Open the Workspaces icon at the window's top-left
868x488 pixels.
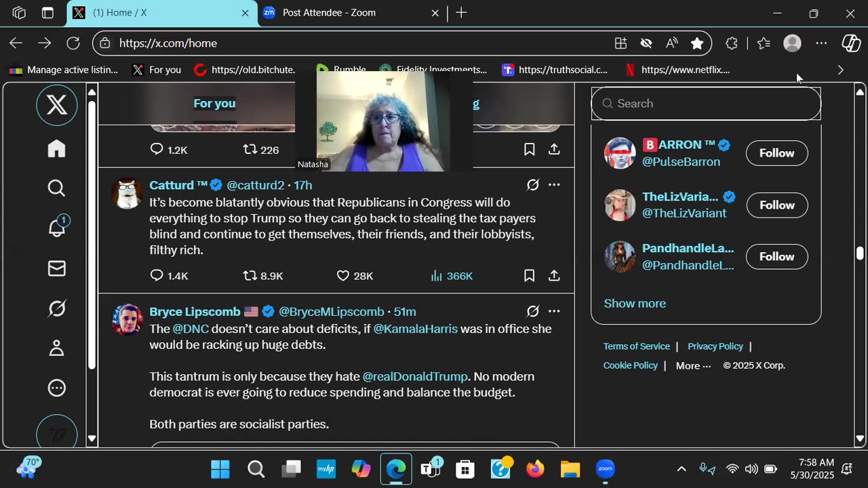19,13
